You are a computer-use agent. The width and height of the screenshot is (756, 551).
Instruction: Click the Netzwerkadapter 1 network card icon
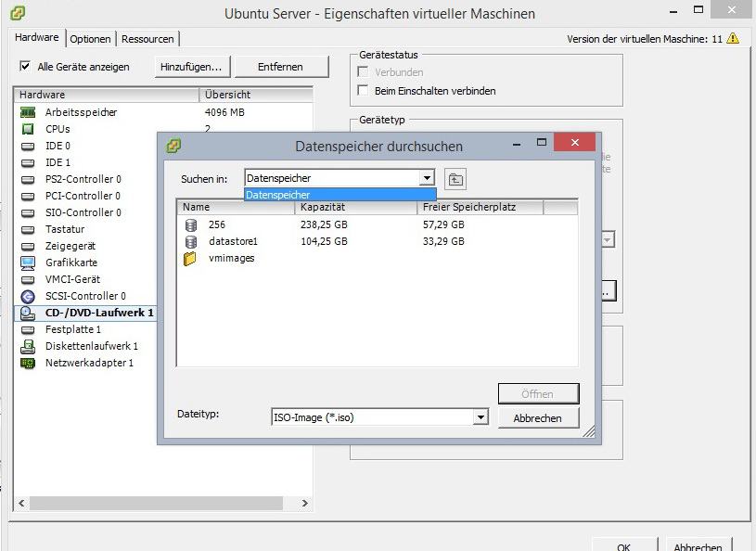[x=28, y=363]
